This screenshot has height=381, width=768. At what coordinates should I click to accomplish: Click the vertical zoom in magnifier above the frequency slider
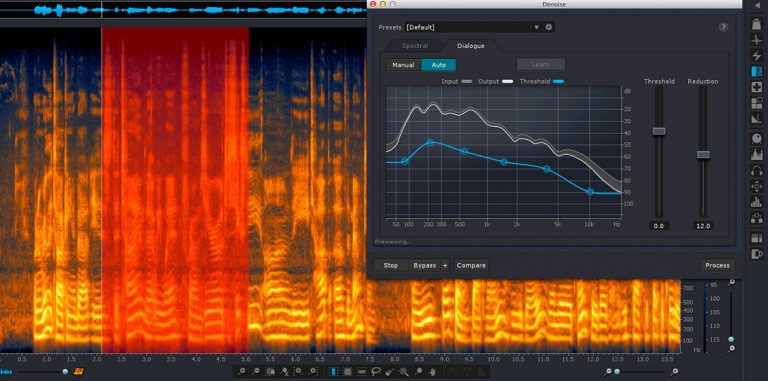click(x=732, y=283)
